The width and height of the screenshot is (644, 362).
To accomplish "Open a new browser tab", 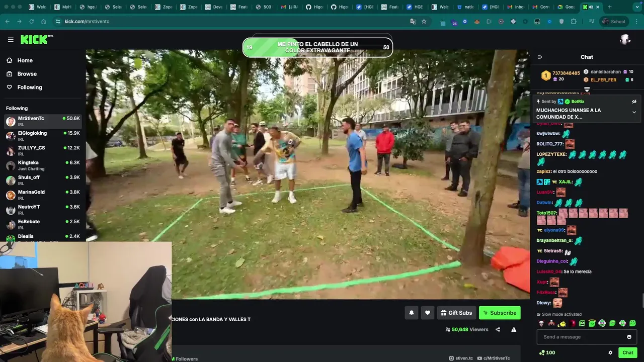I will [609, 7].
